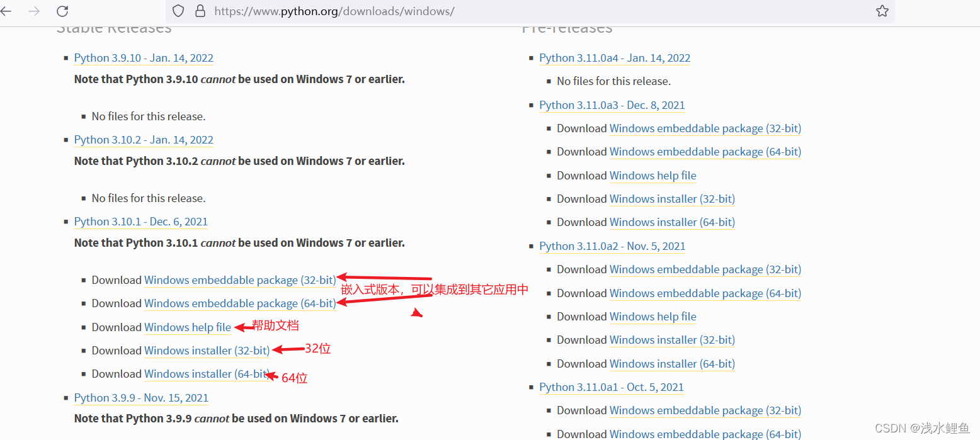Download 3.11.0a3 Windows embeddable package (32-bit)
Image resolution: width=980 pixels, height=440 pixels.
(705, 128)
